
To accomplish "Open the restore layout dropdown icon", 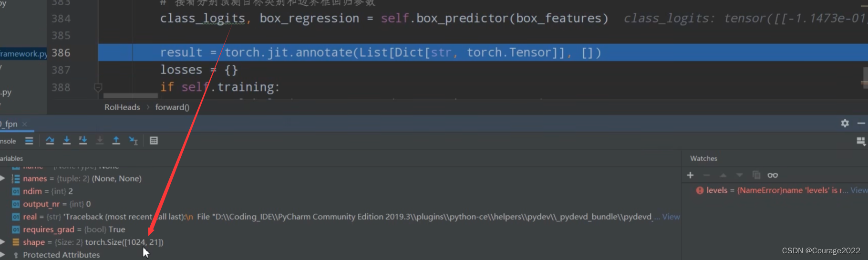I will point(860,141).
